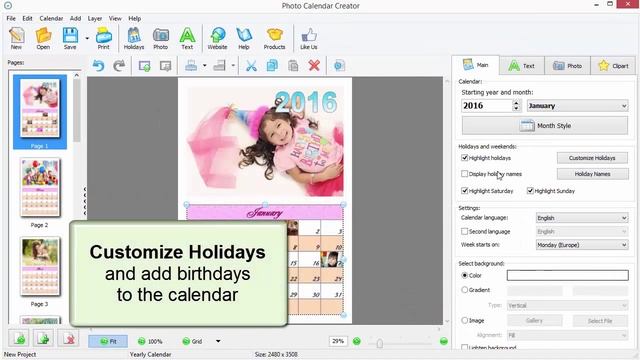The height and width of the screenshot is (360, 640).
Task: Paste from clipboard icon
Action: coord(293,66)
